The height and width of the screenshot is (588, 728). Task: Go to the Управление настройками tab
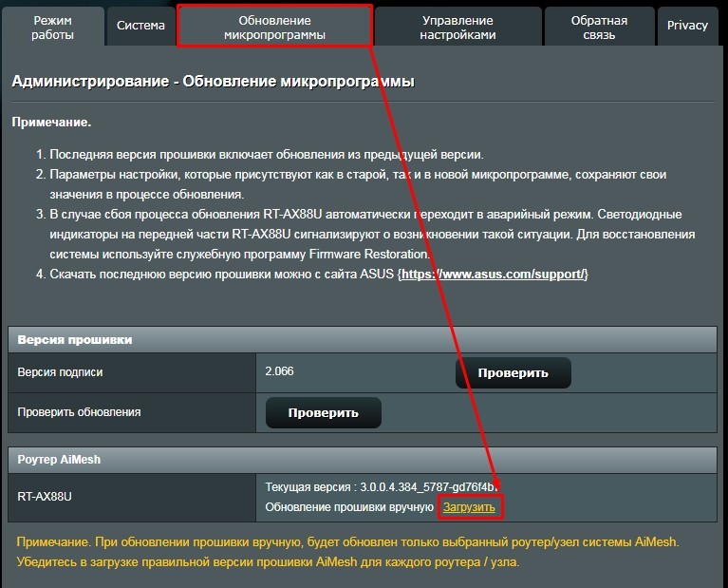click(457, 27)
